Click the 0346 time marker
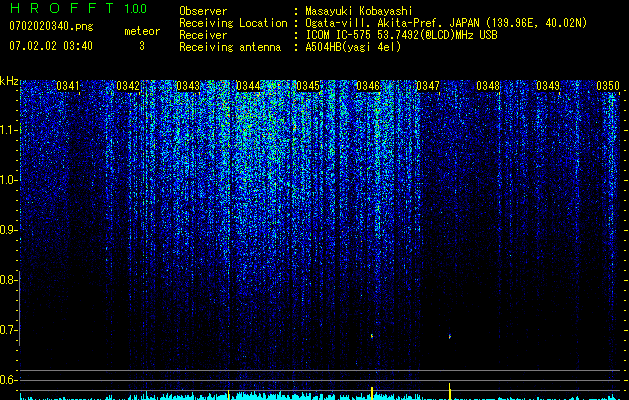 point(368,86)
